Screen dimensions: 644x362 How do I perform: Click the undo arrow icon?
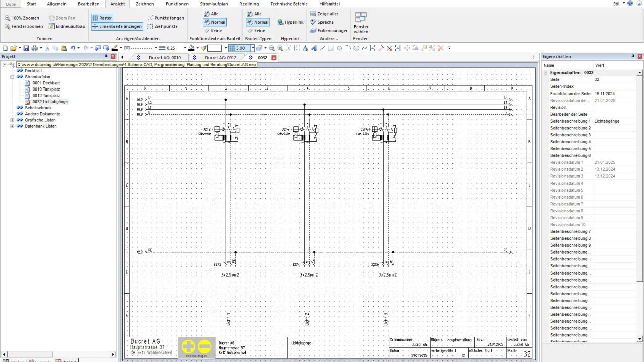pos(73,48)
